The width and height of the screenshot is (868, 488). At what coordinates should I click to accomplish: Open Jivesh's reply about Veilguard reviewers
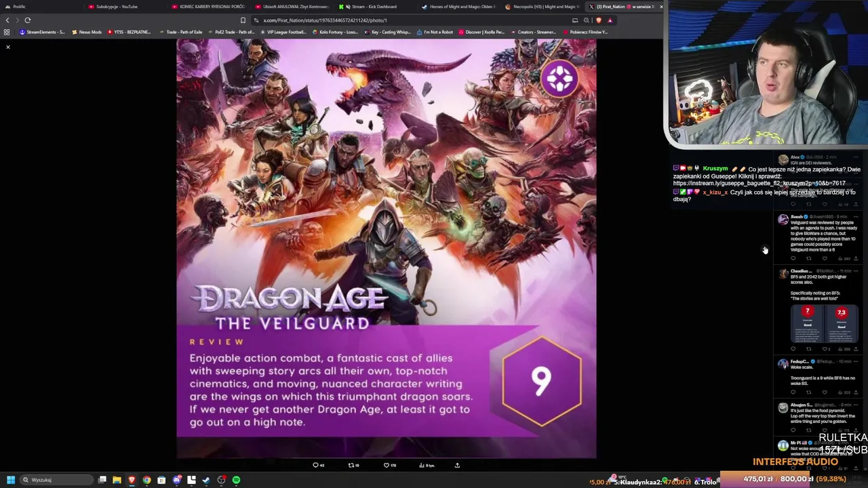823,236
